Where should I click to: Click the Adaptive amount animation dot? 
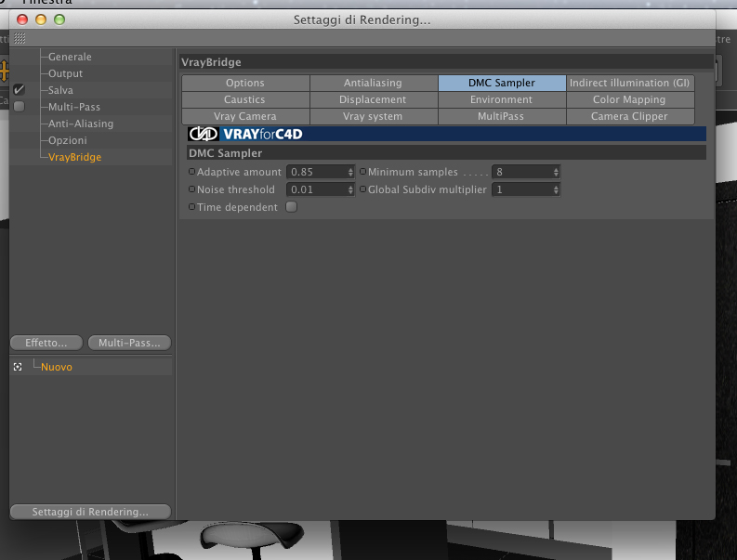191,172
